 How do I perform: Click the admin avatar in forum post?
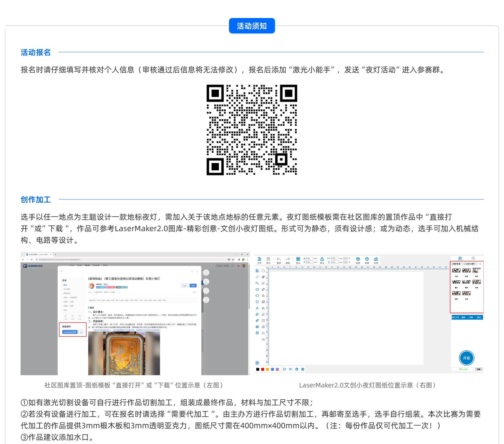coord(91,286)
